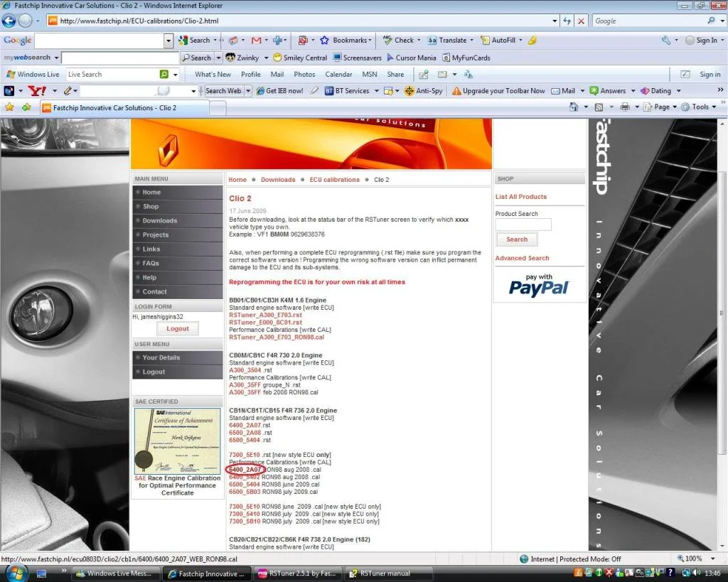728x582 pixels.
Task: Expand the Tools menu dropdown
Action: (714, 107)
